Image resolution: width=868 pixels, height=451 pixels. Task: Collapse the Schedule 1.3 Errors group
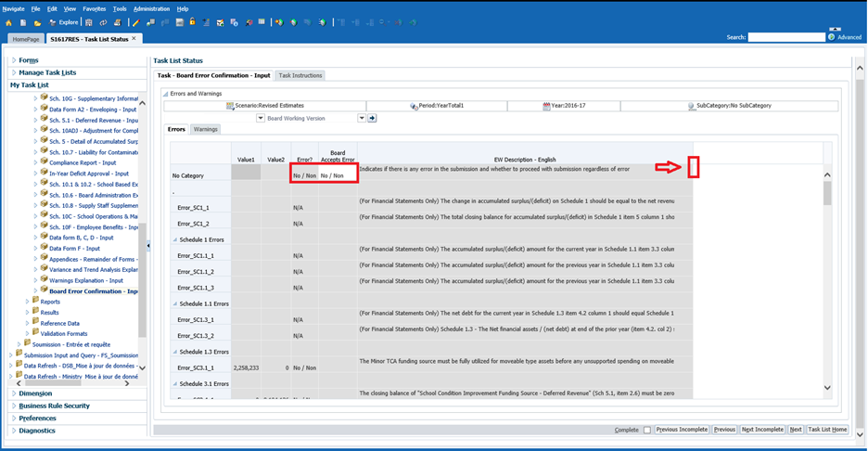tap(175, 352)
